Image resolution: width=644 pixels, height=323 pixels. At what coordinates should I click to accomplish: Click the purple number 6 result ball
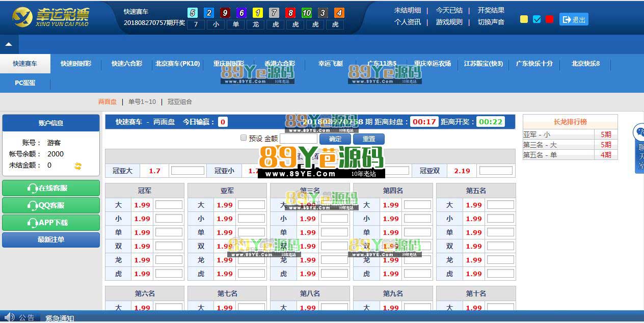tap(242, 13)
